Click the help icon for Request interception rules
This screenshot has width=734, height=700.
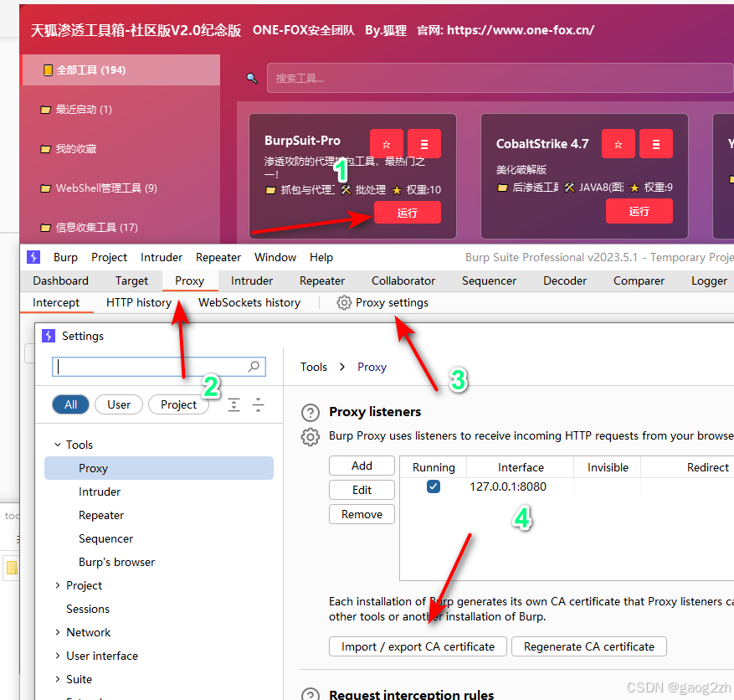(x=311, y=694)
